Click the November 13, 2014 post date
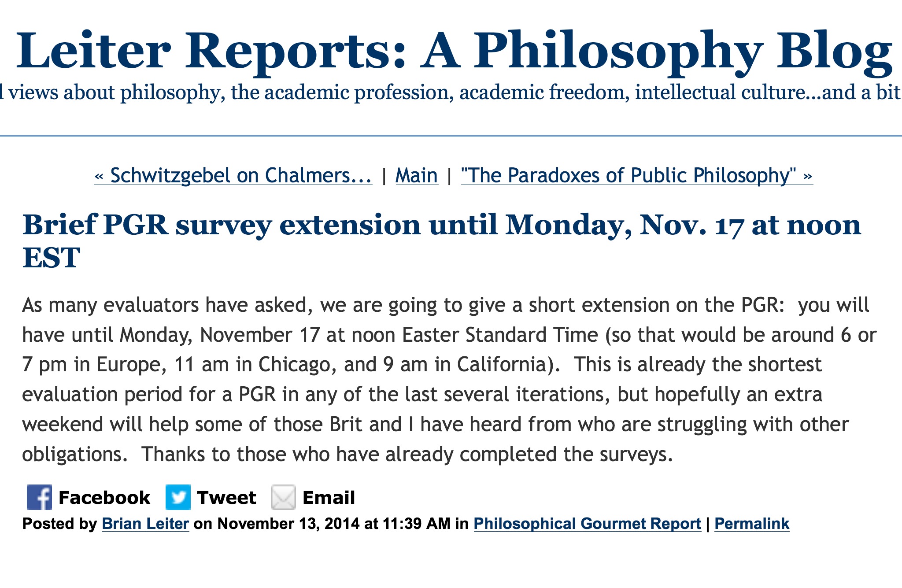 point(288,524)
